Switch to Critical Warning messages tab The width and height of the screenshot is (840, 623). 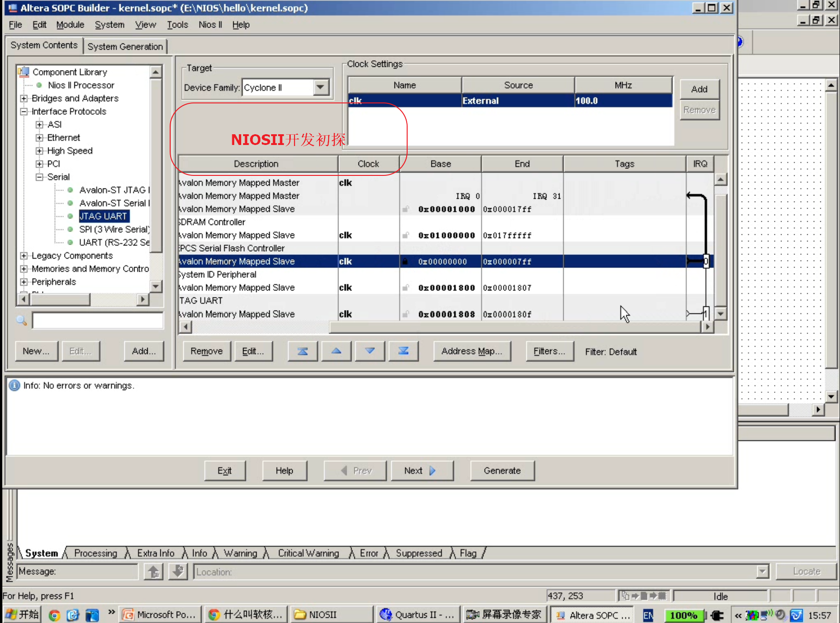309,553
